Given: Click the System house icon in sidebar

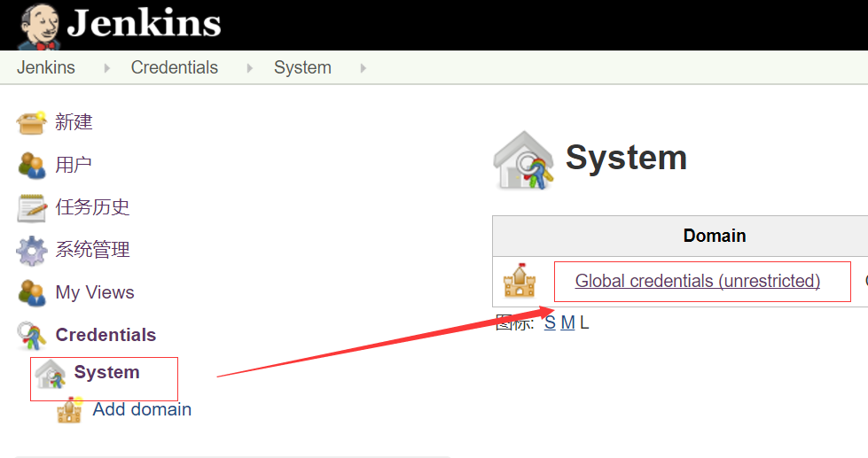Looking at the screenshot, I should (x=51, y=374).
